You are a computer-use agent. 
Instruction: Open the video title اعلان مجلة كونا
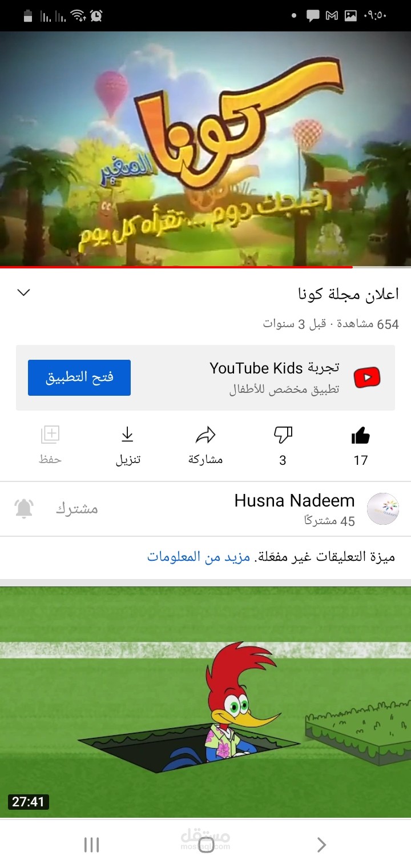(x=349, y=294)
